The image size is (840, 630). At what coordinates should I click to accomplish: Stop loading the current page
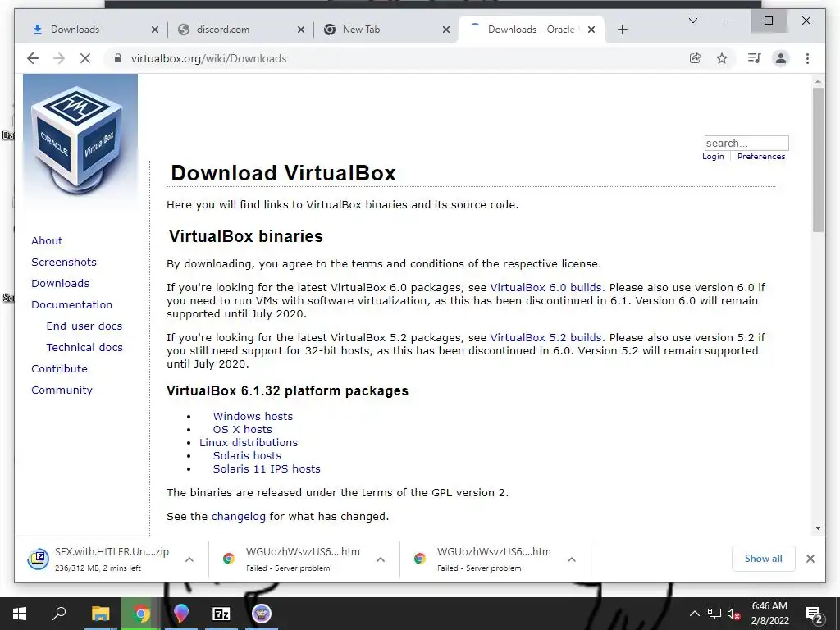tap(85, 58)
